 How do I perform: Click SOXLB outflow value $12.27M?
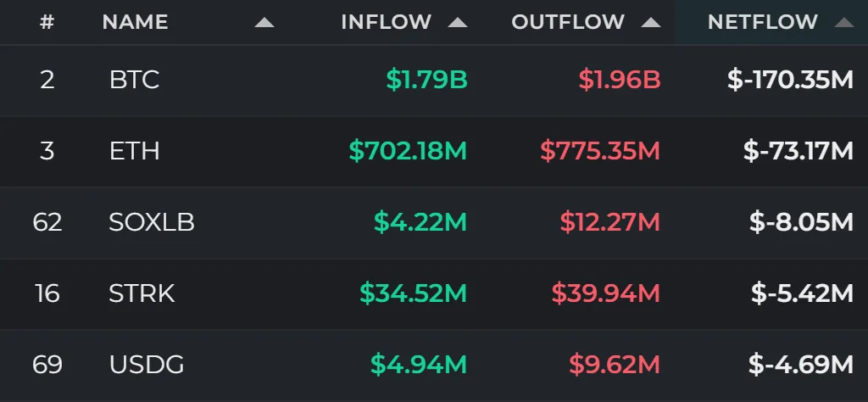click(610, 222)
